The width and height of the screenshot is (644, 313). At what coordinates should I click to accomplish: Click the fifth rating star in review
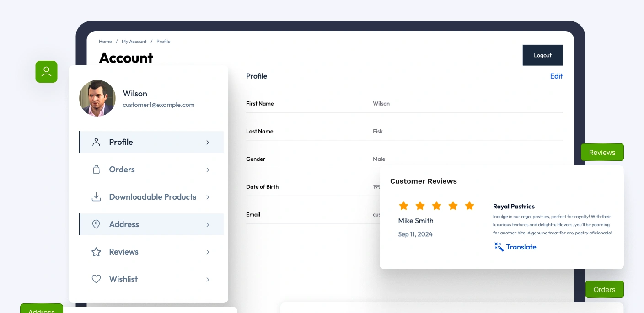(469, 206)
